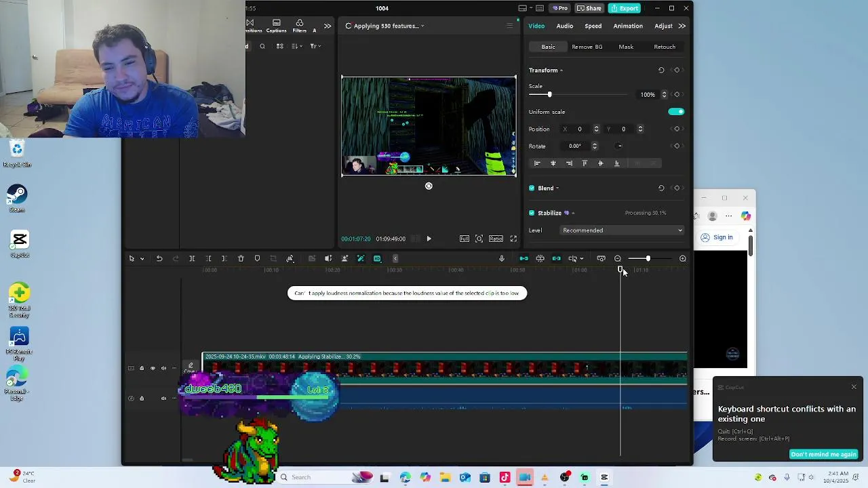The height and width of the screenshot is (488, 868).
Task: Toggle linkage option in timeline toolbar
Action: pos(556,258)
